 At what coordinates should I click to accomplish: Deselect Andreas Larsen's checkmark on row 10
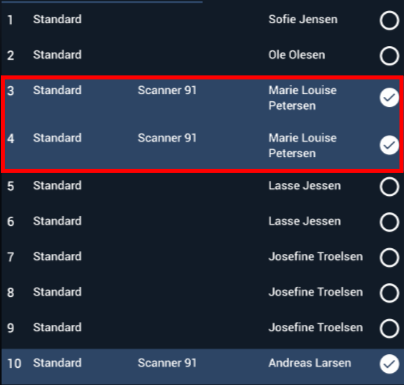click(x=389, y=364)
